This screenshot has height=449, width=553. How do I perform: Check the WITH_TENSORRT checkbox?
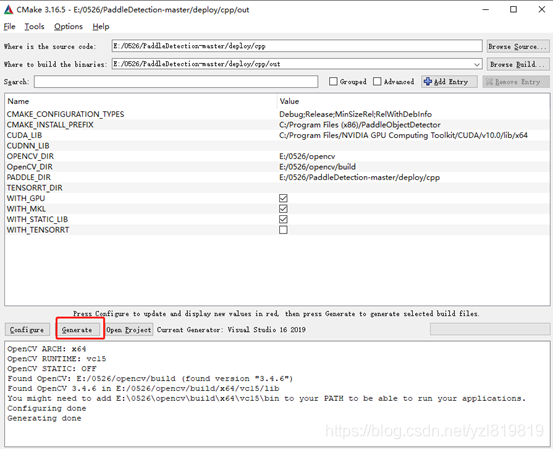[283, 230]
